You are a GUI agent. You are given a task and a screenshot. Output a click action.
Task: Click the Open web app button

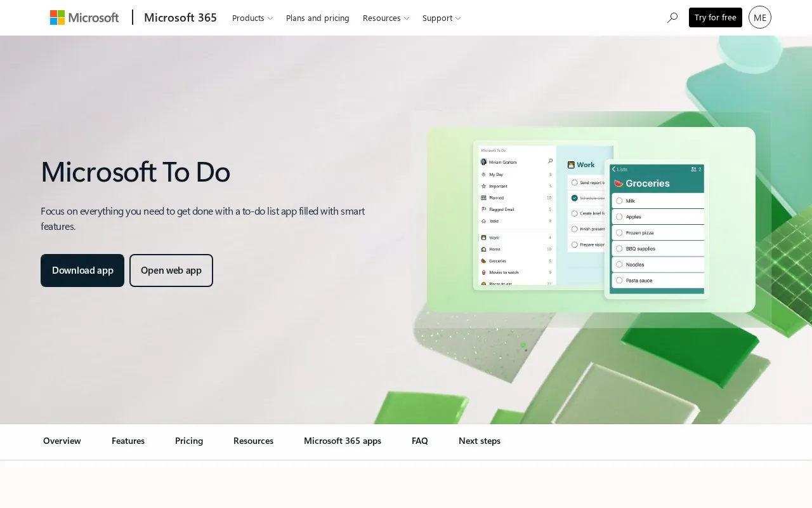point(171,271)
